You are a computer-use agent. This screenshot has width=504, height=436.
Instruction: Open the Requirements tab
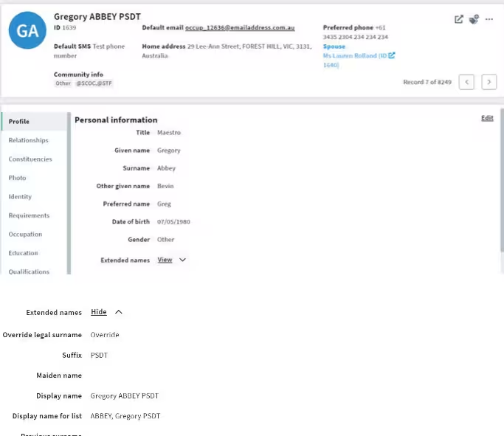point(29,215)
